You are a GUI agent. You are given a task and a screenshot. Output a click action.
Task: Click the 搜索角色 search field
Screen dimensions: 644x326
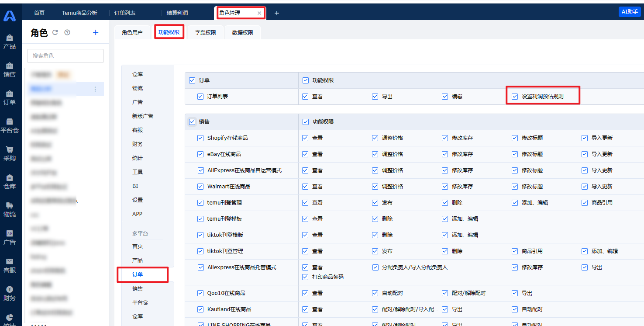(65, 56)
